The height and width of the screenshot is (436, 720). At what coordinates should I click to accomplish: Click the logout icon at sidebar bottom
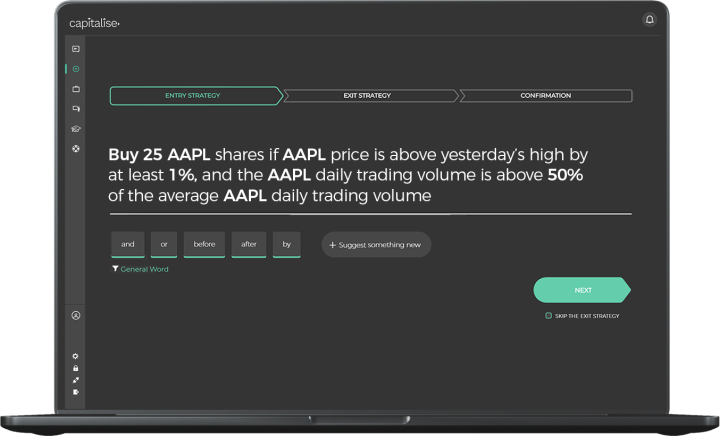pos(75,392)
